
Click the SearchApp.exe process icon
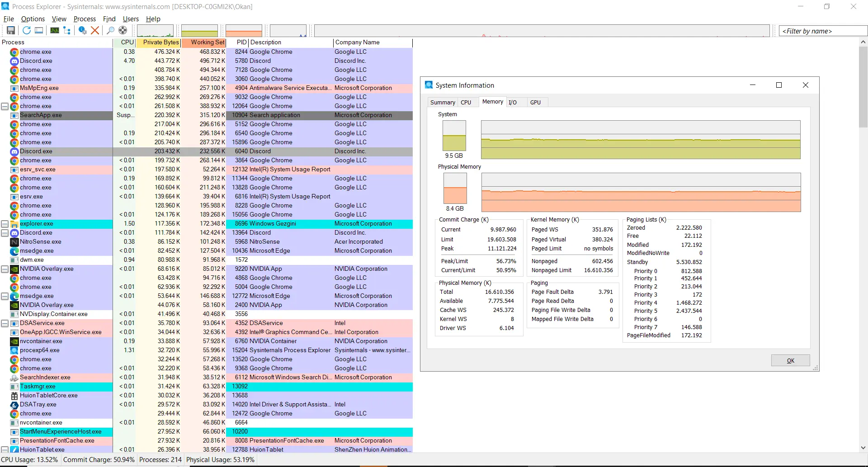(x=14, y=115)
